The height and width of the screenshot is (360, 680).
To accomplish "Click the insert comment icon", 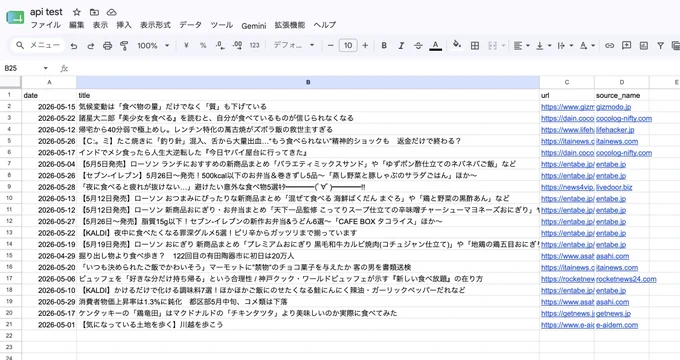I will [x=626, y=45].
